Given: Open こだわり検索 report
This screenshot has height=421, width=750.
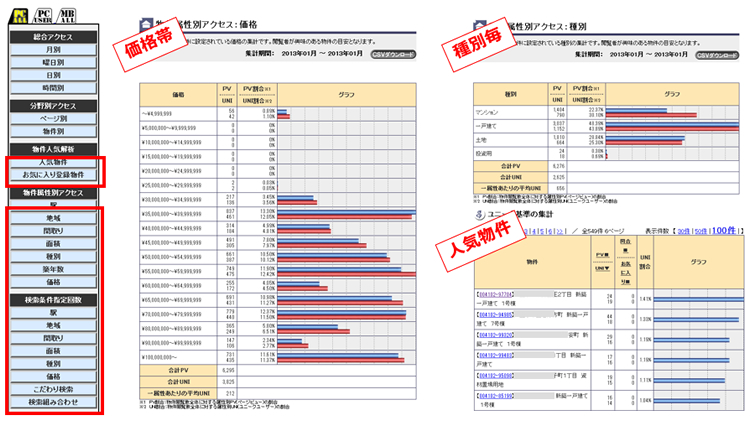Looking at the screenshot, I should coord(53,389).
